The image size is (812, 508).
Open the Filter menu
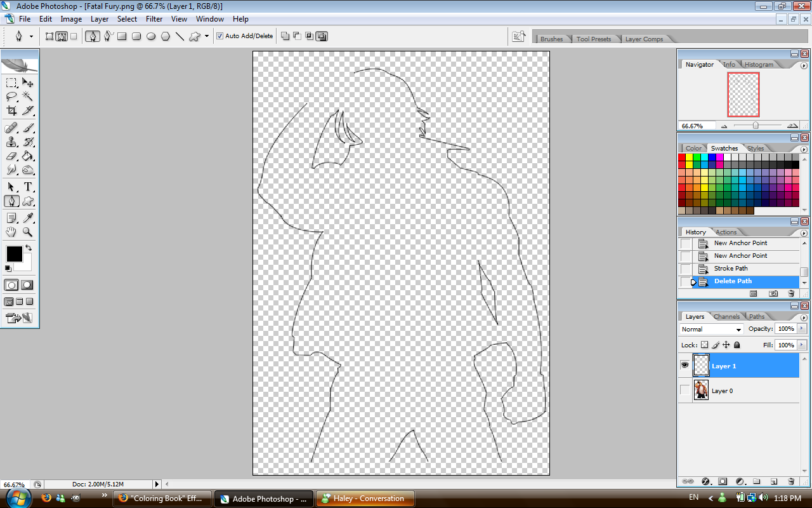154,19
